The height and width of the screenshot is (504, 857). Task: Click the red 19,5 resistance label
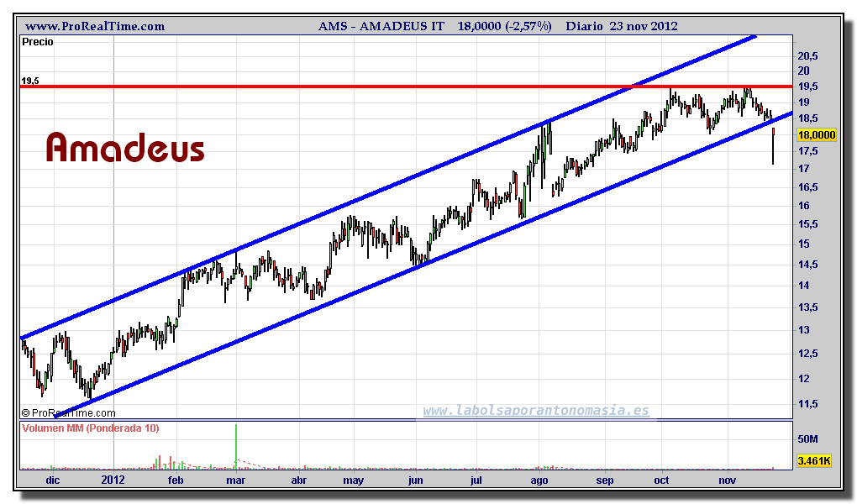pyautogui.click(x=30, y=81)
